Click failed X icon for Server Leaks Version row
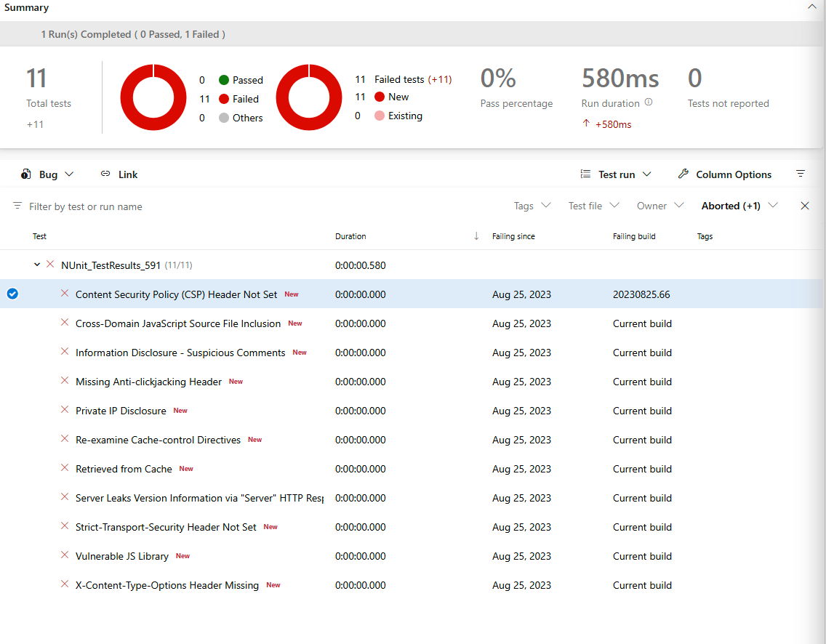 point(64,496)
